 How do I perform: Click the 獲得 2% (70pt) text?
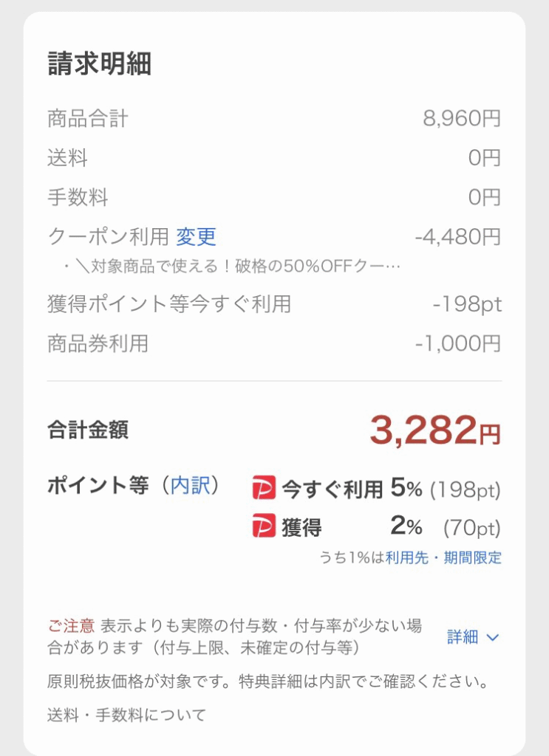click(x=392, y=526)
